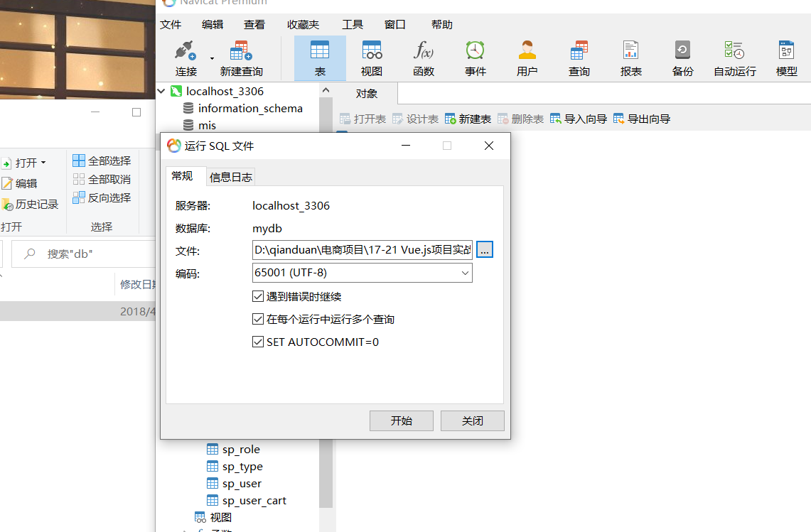Open the Event clock toolbar icon

click(x=475, y=51)
